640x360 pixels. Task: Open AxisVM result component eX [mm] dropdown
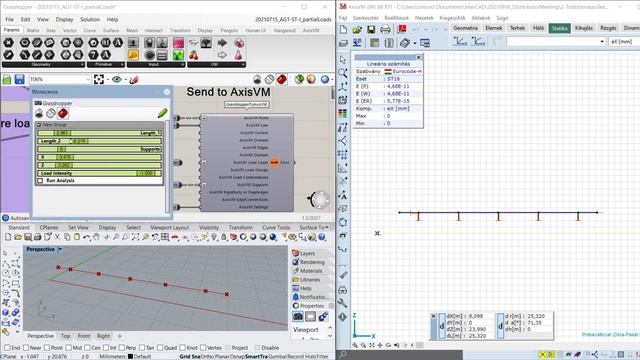click(x=623, y=42)
